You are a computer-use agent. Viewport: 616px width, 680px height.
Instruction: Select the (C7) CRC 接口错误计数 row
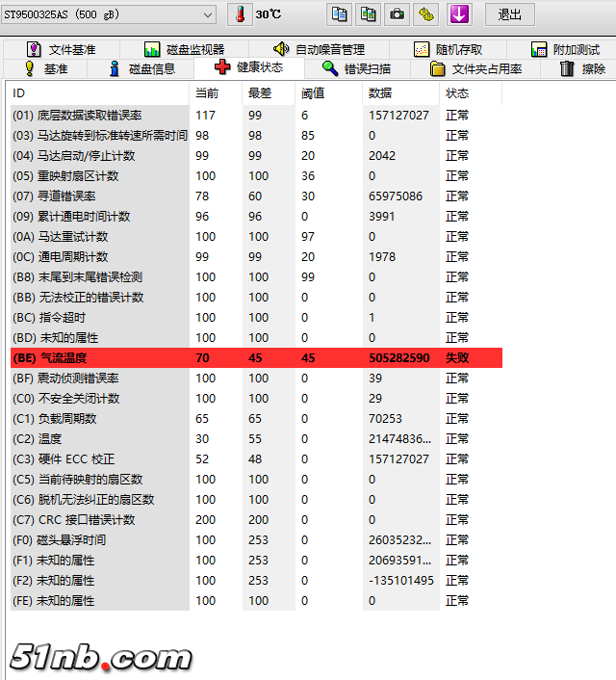click(x=256, y=520)
